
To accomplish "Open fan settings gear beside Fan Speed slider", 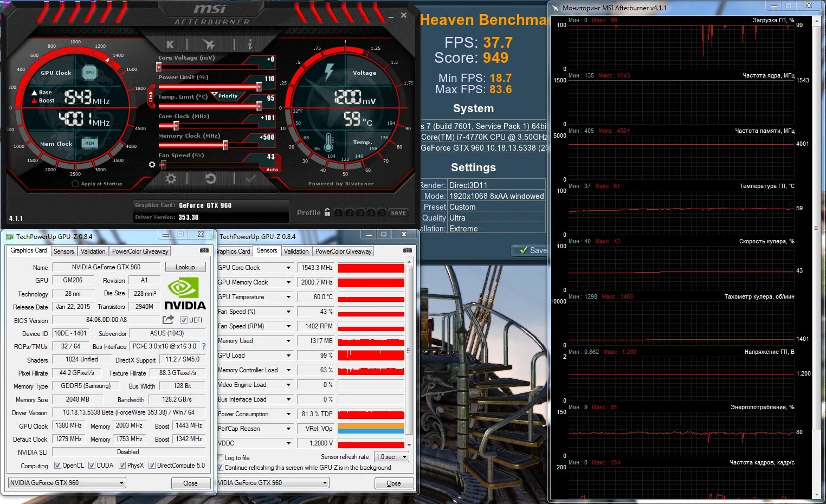I will click(152, 164).
